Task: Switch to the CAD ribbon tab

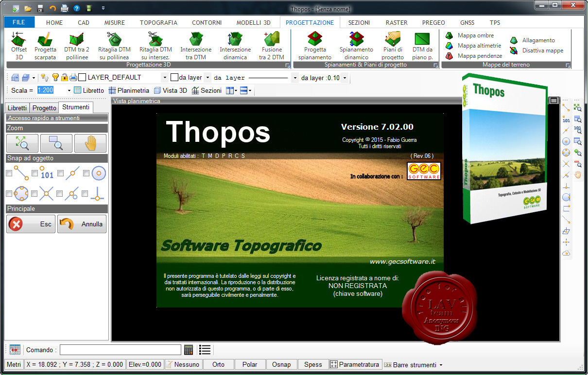Action: 84,22
